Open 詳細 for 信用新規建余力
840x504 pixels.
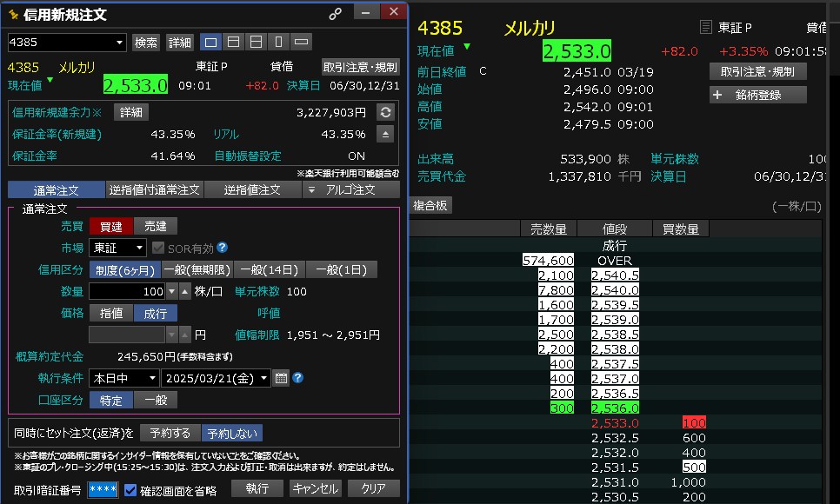click(x=131, y=112)
